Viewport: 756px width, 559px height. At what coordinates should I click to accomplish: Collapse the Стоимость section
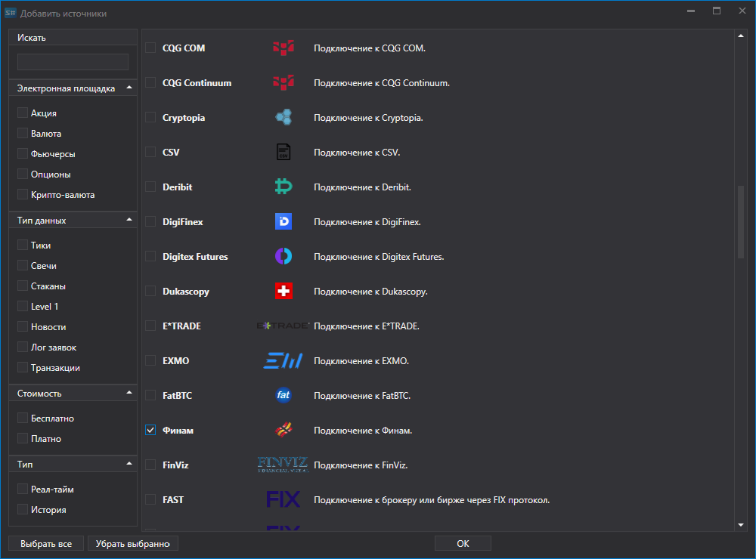pyautogui.click(x=129, y=393)
